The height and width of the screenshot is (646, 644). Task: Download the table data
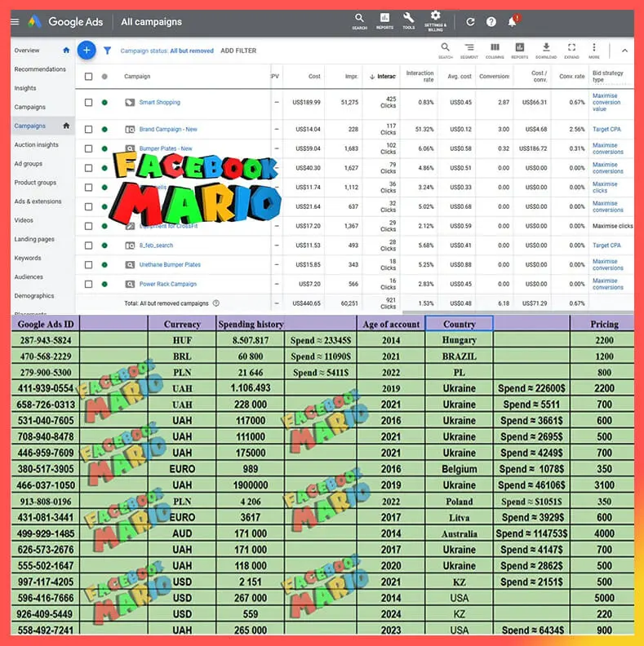coord(546,51)
